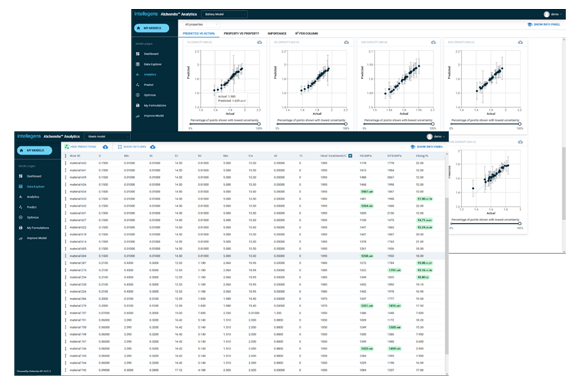Click Intellegens logo in back window

tap(146, 14)
